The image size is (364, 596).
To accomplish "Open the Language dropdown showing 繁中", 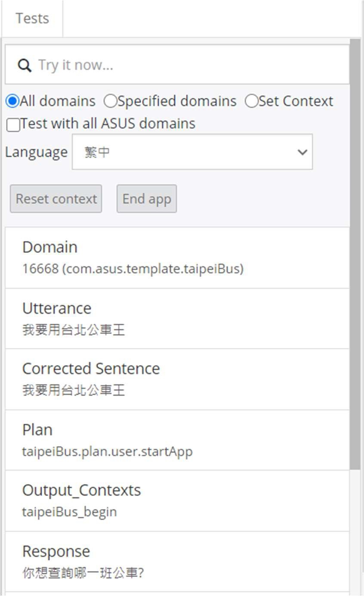I will (192, 152).
